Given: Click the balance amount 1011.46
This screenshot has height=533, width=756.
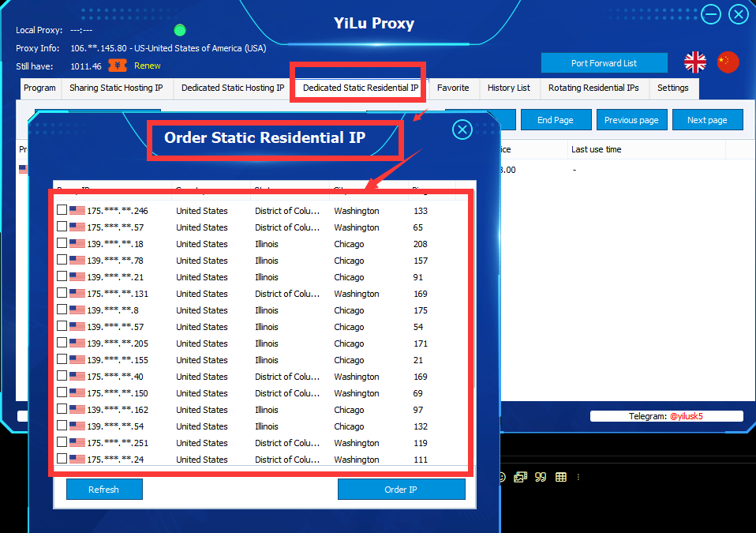Looking at the screenshot, I should (x=86, y=66).
